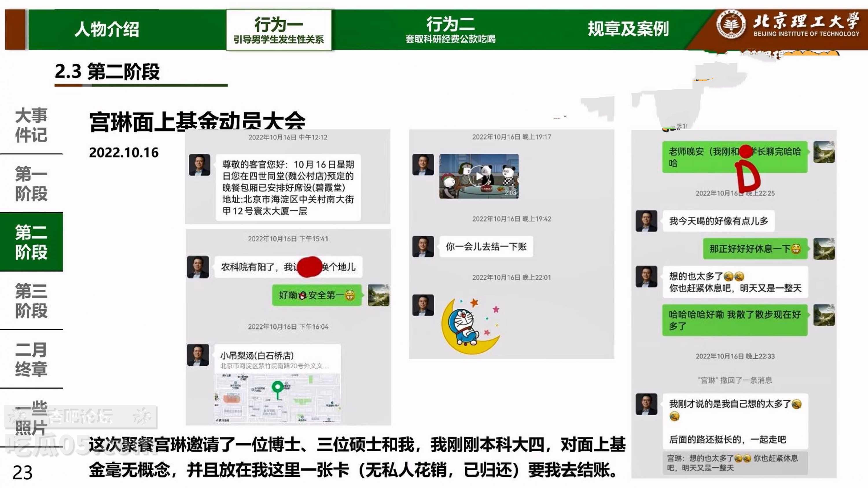
Task: Click sender avatar beside restaurant reservation message
Action: [x=199, y=165]
